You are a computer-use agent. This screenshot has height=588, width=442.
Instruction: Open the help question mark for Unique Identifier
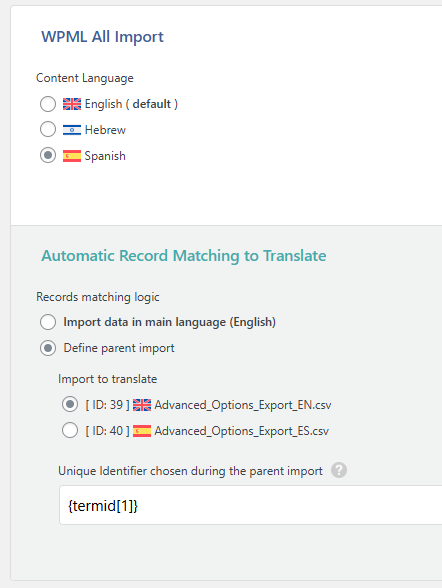pyautogui.click(x=339, y=470)
